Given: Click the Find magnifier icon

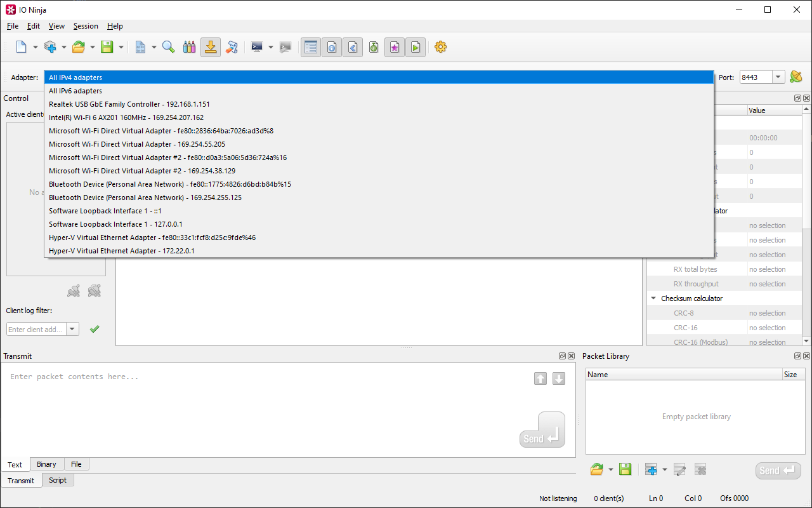Looking at the screenshot, I should [169, 47].
